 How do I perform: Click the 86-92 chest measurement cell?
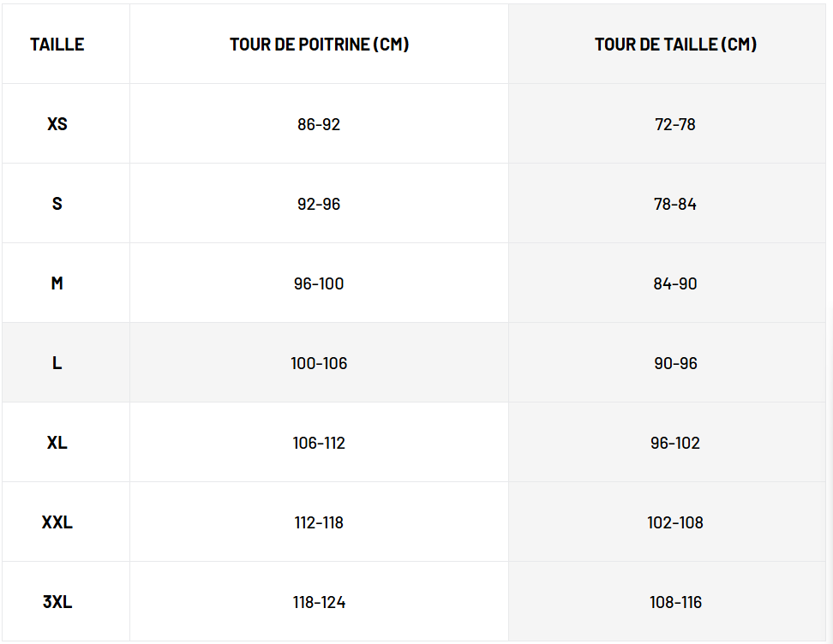coord(319,124)
